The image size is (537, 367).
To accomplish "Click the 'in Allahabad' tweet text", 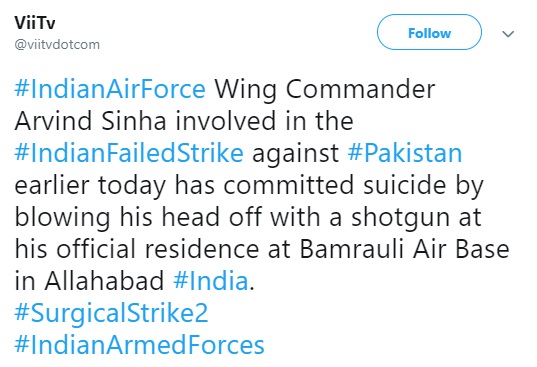I will coord(89,281).
